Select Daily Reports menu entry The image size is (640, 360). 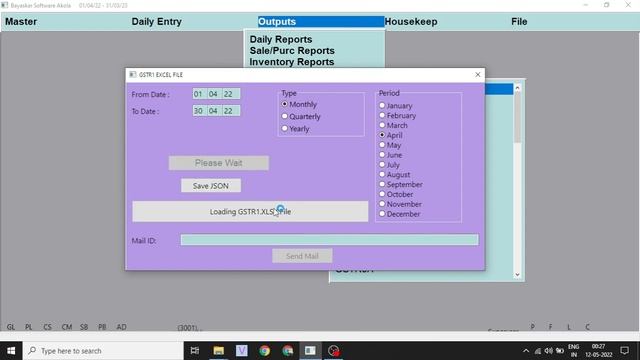coord(281,39)
